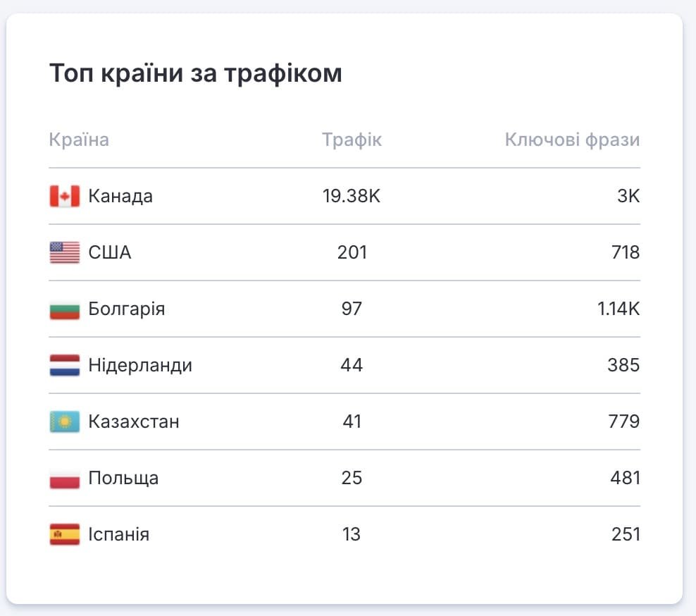Click the Kazakhstan flag icon

pyautogui.click(x=65, y=421)
